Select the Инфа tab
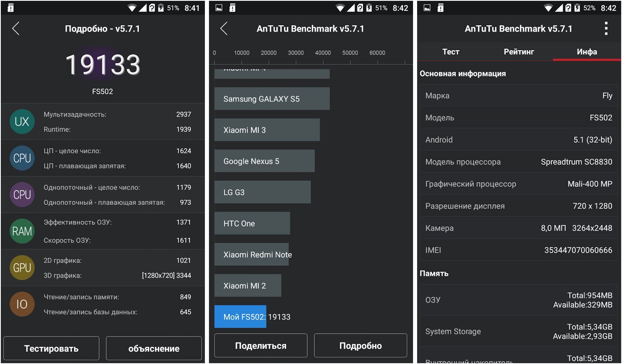The image size is (622, 364). click(x=587, y=52)
